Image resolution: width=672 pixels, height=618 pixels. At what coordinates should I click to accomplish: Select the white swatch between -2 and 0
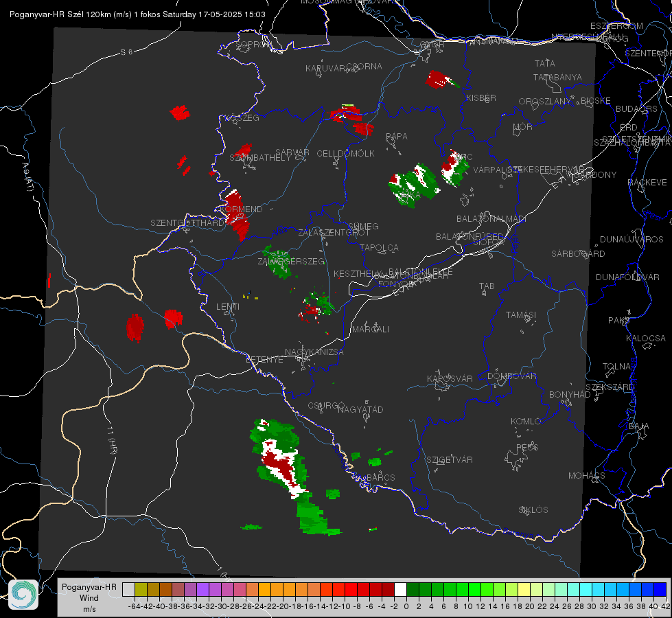coord(400,589)
